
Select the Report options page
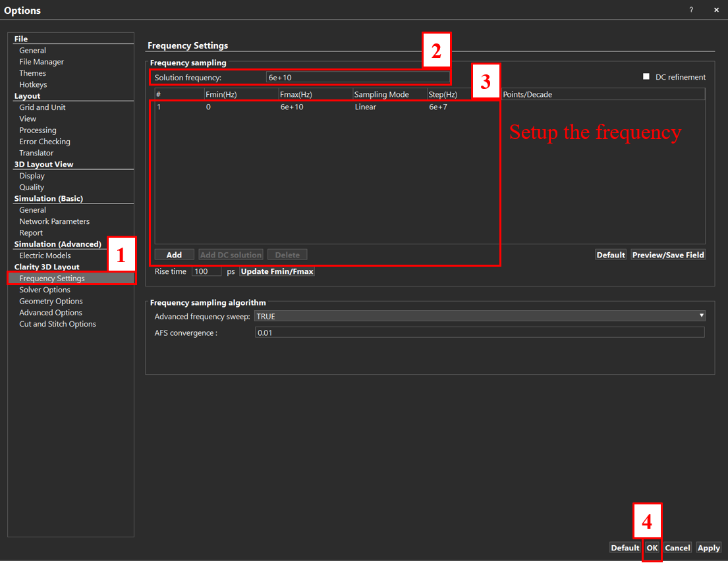[x=31, y=232]
